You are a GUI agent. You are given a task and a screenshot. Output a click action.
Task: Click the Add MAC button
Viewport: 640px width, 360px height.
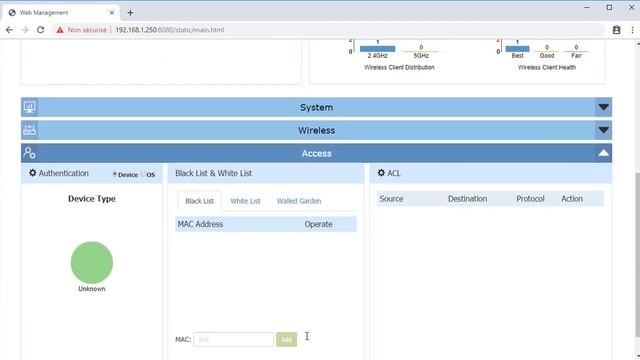click(287, 340)
